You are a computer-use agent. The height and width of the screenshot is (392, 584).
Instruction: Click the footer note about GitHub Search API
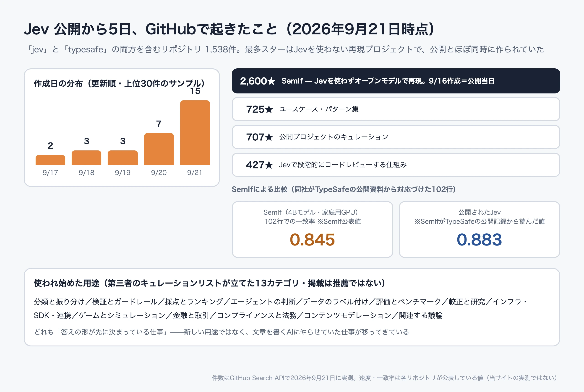384,378
